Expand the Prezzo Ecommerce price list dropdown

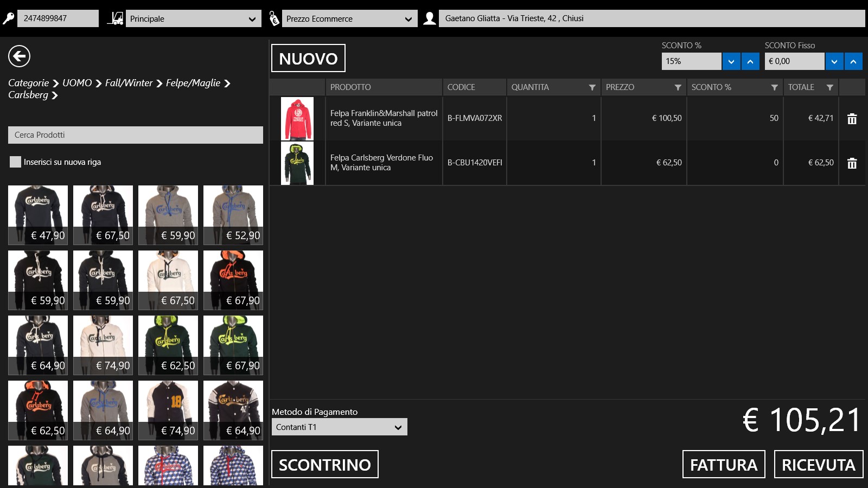click(x=349, y=18)
